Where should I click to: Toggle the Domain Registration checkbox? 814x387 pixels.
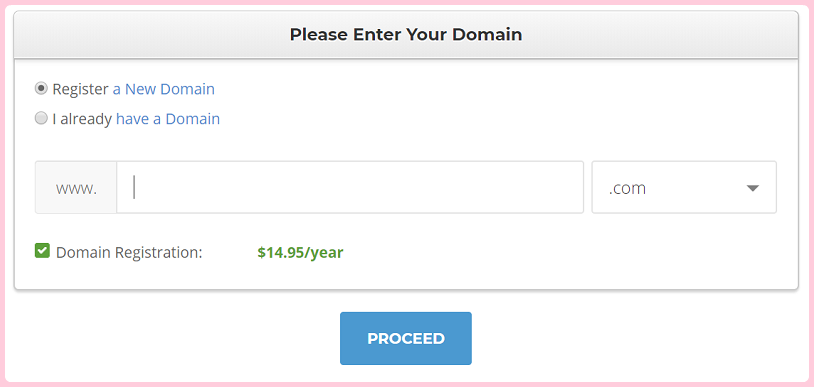[42, 251]
